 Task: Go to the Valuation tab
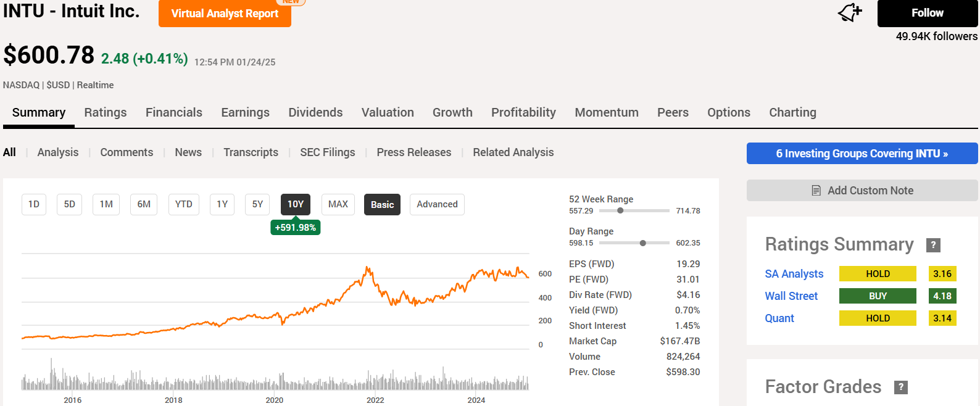coord(388,112)
